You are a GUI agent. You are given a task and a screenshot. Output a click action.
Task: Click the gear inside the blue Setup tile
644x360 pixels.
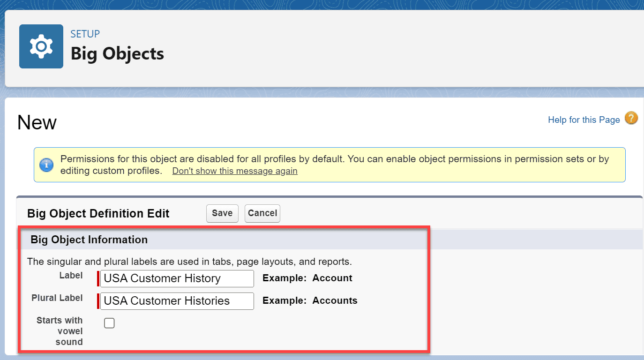pyautogui.click(x=41, y=46)
